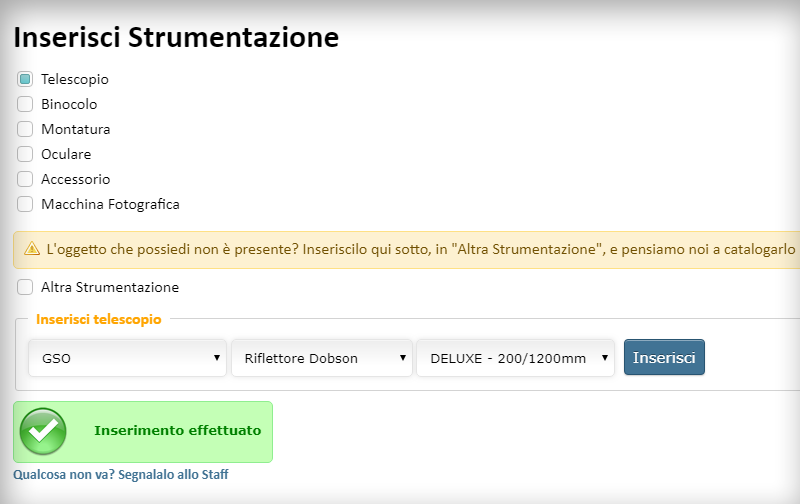This screenshot has height=504, width=800.
Task: Click the Inserisci button
Action: [x=664, y=358]
